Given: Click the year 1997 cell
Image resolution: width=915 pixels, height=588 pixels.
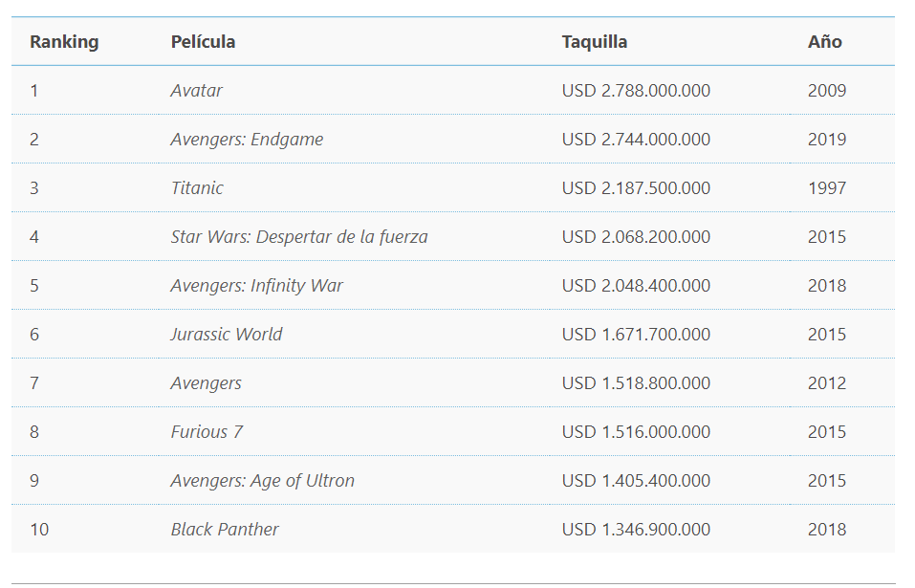Looking at the screenshot, I should [x=826, y=188].
